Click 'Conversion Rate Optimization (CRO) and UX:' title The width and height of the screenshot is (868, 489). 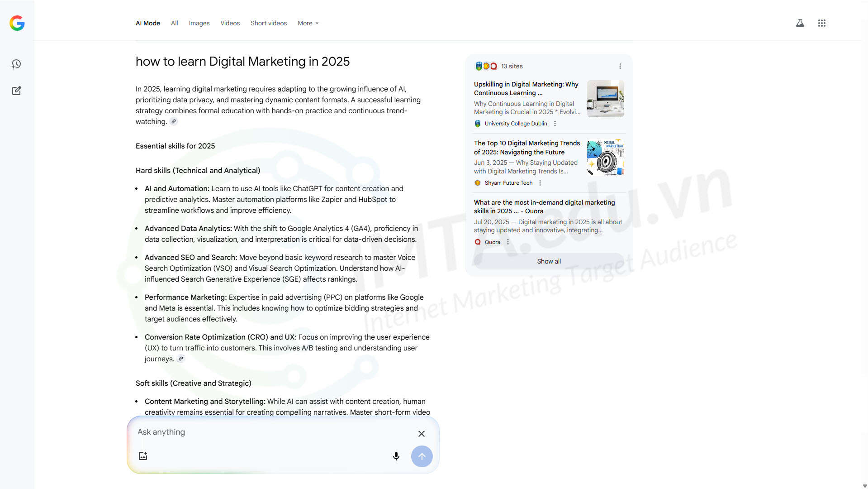tap(221, 337)
